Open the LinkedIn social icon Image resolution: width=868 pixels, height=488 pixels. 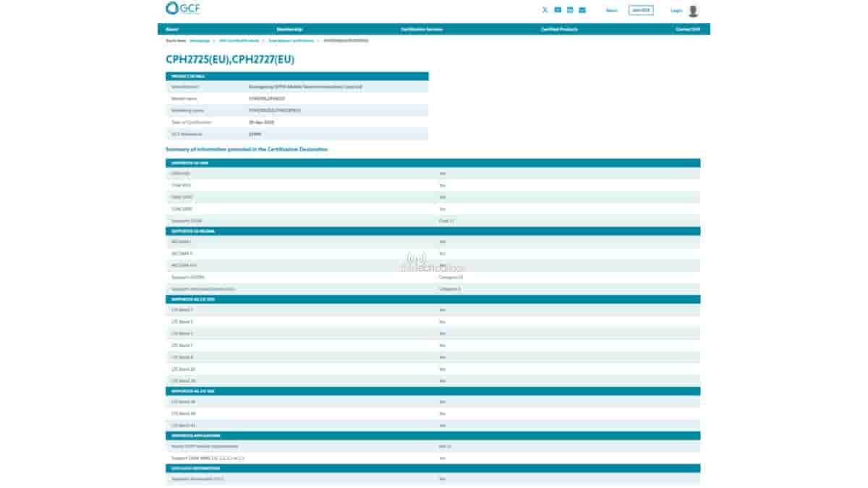[x=570, y=10]
